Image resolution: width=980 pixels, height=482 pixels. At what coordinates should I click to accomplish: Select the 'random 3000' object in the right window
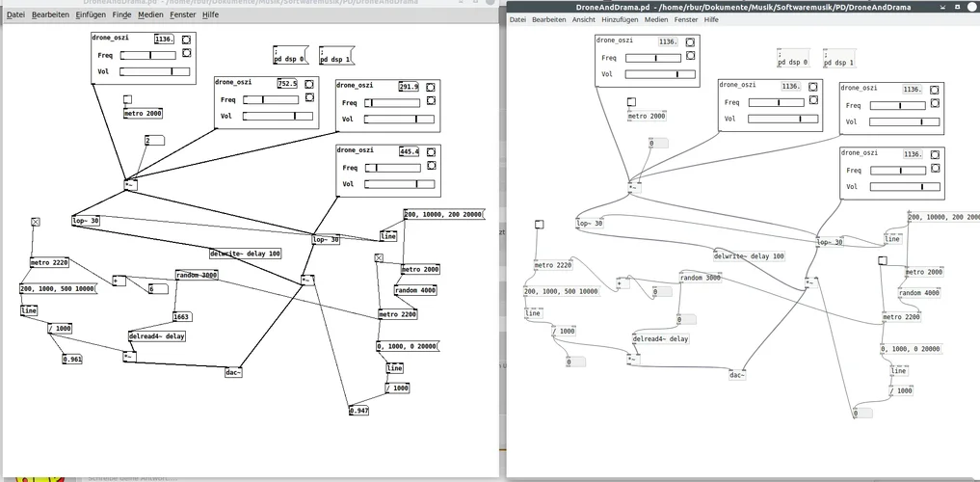[701, 278]
